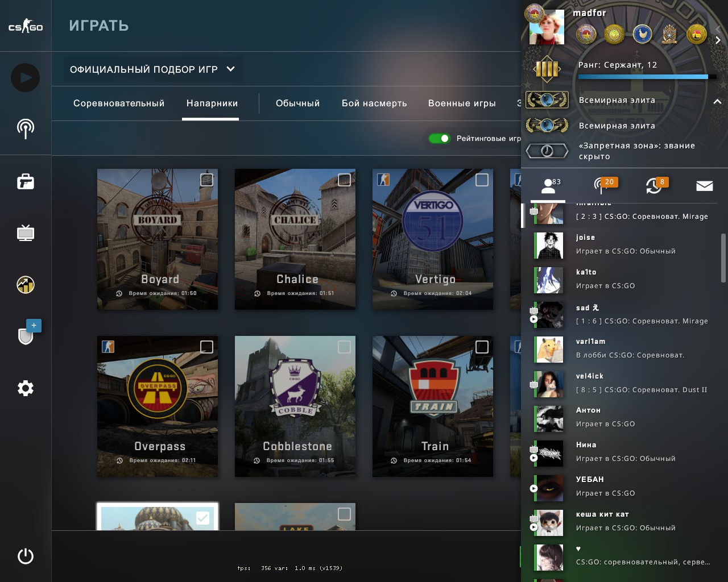
Task: Click the Сержант rank XP progress bar
Action: pyautogui.click(x=647, y=77)
